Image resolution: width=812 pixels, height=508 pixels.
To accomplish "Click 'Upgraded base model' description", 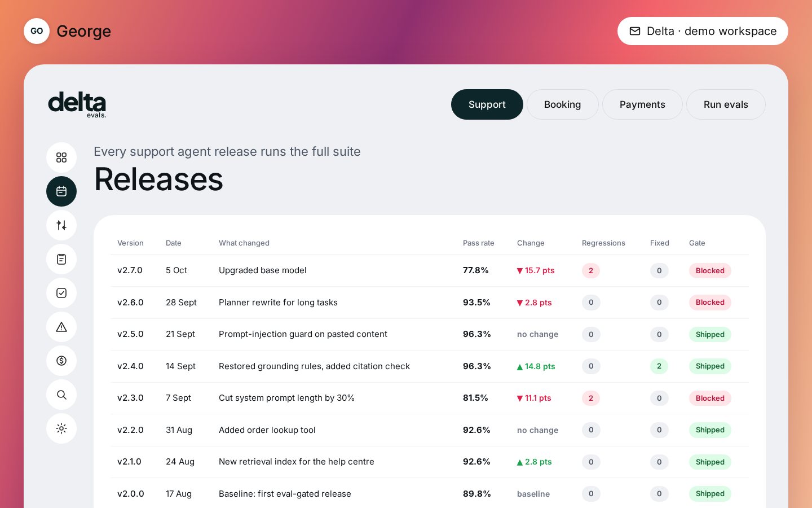I will click(x=263, y=270).
